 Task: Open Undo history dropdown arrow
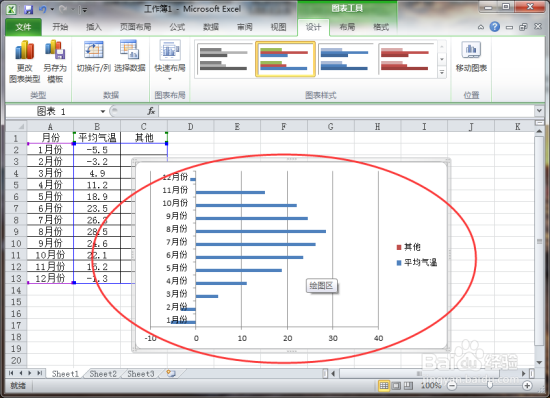[52, 9]
